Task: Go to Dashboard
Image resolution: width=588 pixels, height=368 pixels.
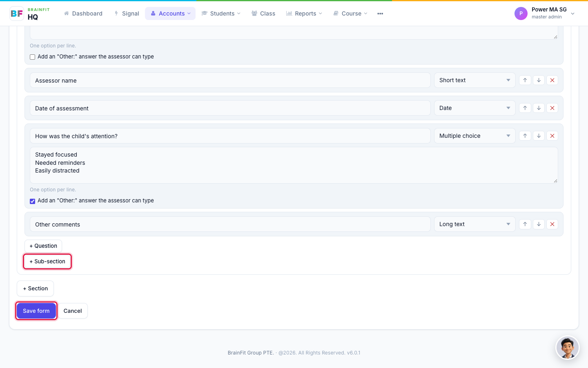Action: click(83, 13)
